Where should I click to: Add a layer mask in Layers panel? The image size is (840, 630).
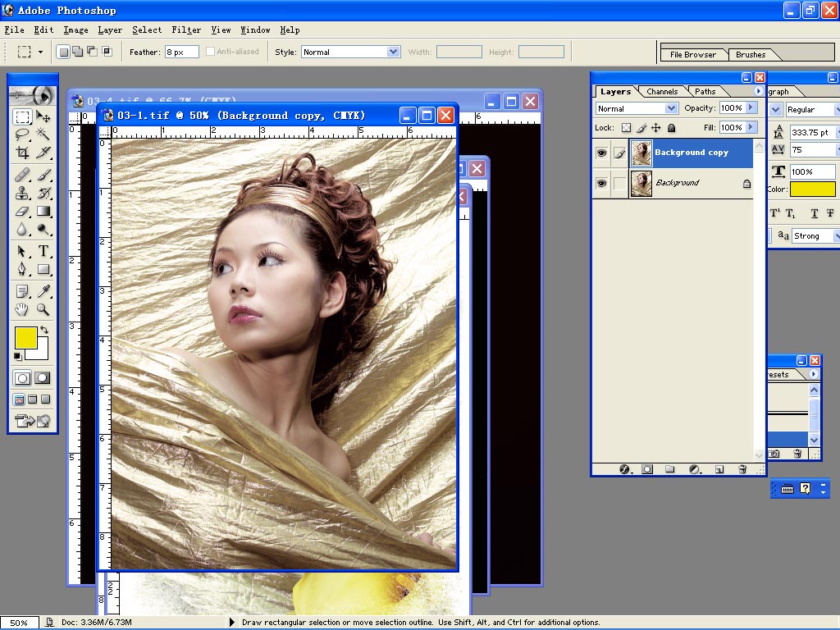click(x=647, y=469)
